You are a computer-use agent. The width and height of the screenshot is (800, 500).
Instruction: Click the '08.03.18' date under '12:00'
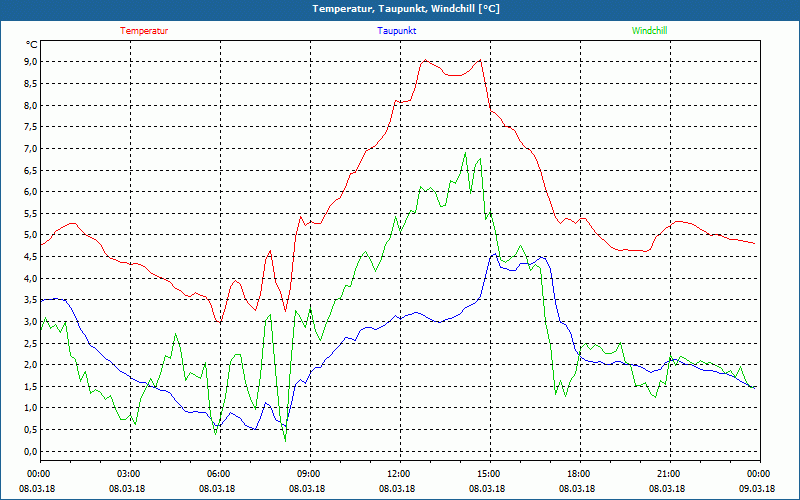click(x=397, y=489)
